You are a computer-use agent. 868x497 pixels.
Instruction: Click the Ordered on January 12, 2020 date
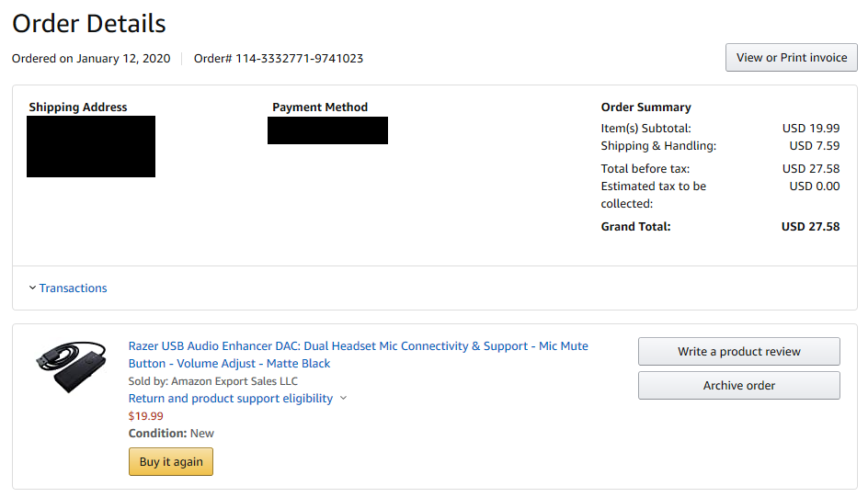[x=91, y=59]
